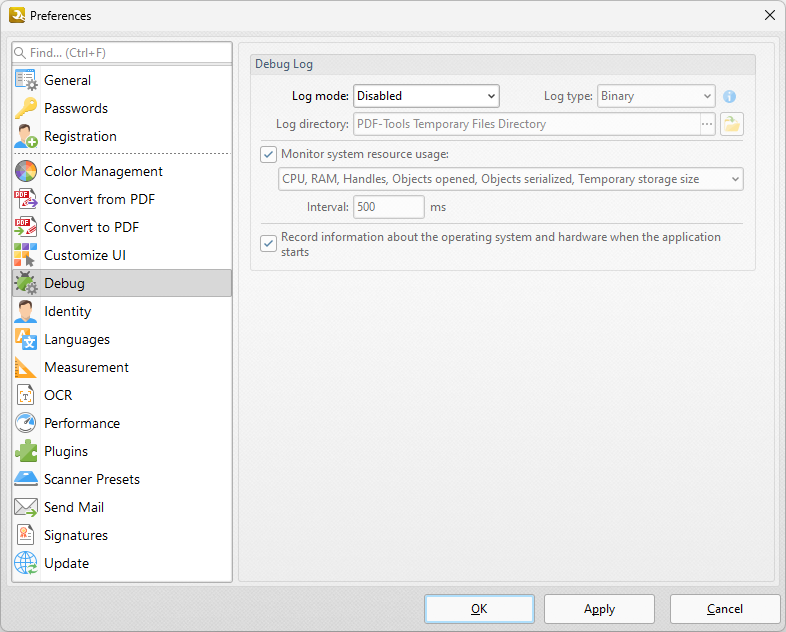Click the Customize UI tiles icon

[x=26, y=255]
